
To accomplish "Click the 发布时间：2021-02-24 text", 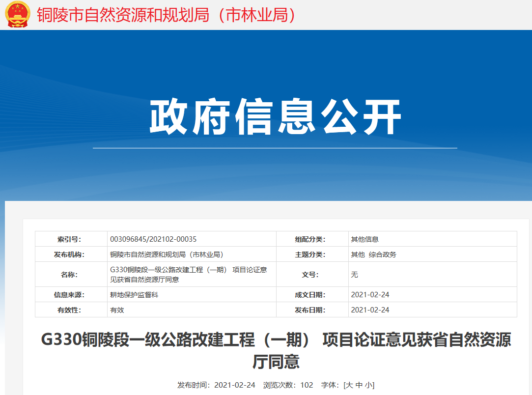I will tap(216, 385).
